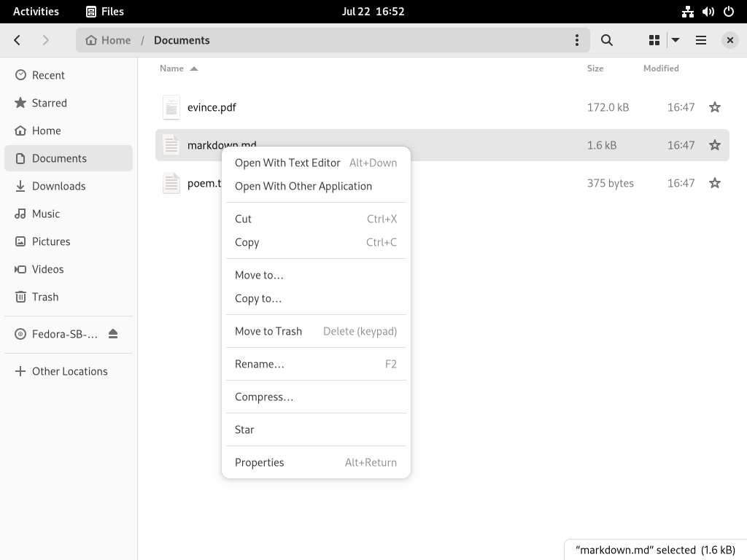The width and height of the screenshot is (747, 560).
Task: Open the Activities overview
Action: (x=36, y=12)
